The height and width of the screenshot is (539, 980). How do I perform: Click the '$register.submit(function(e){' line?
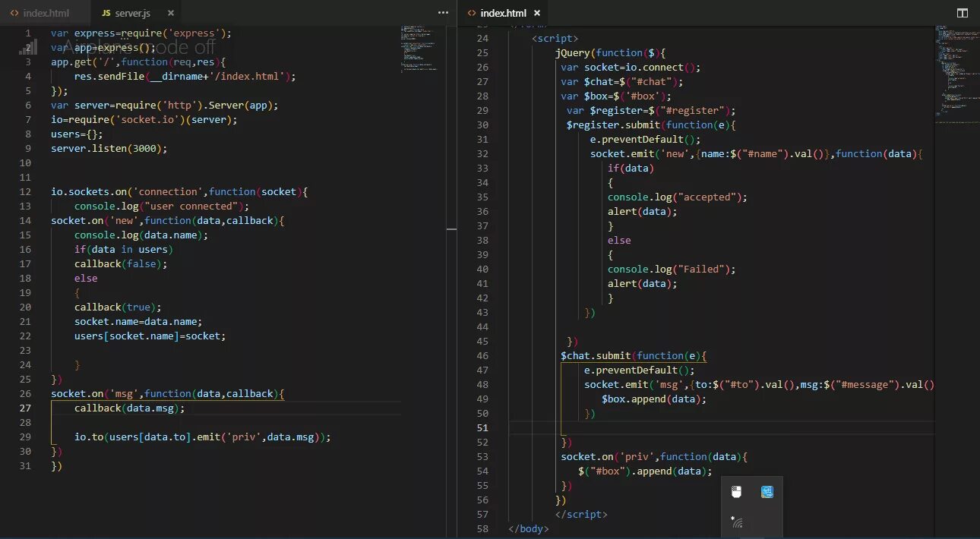[651, 125]
